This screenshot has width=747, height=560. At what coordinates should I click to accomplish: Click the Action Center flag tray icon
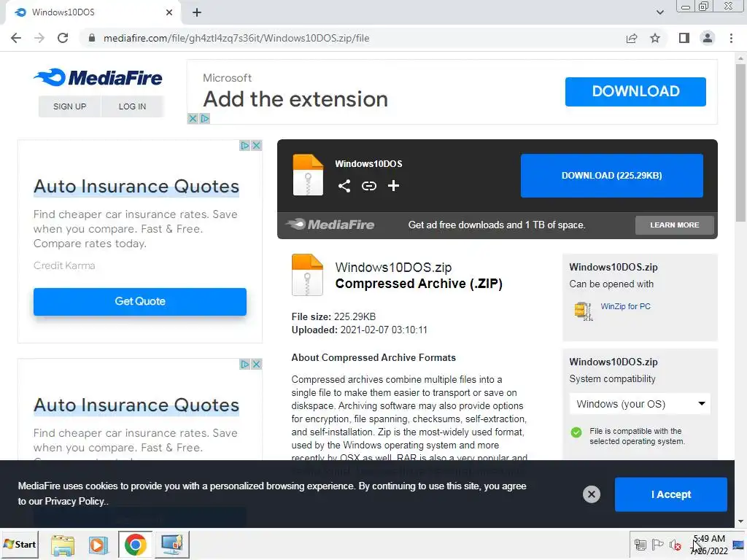(x=657, y=544)
